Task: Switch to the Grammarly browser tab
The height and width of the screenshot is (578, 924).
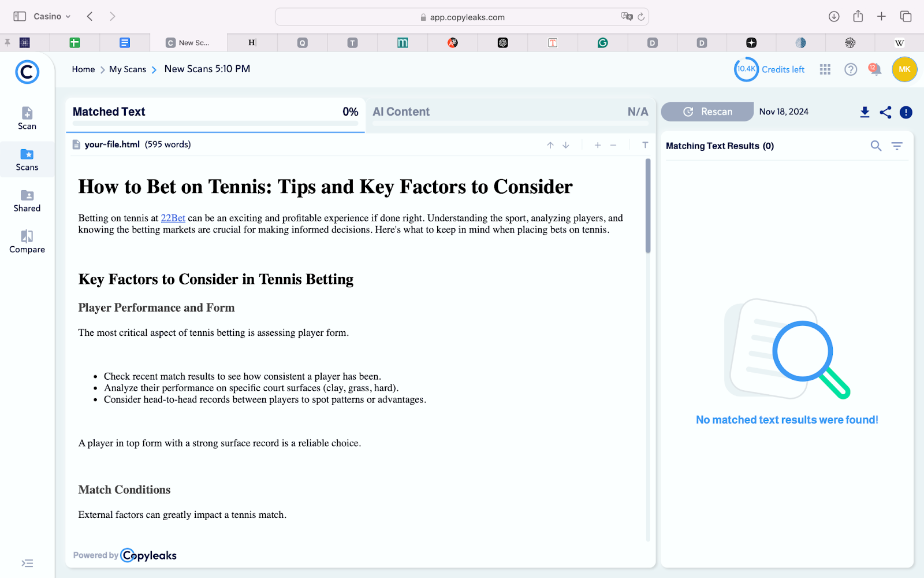Action: 603,43
